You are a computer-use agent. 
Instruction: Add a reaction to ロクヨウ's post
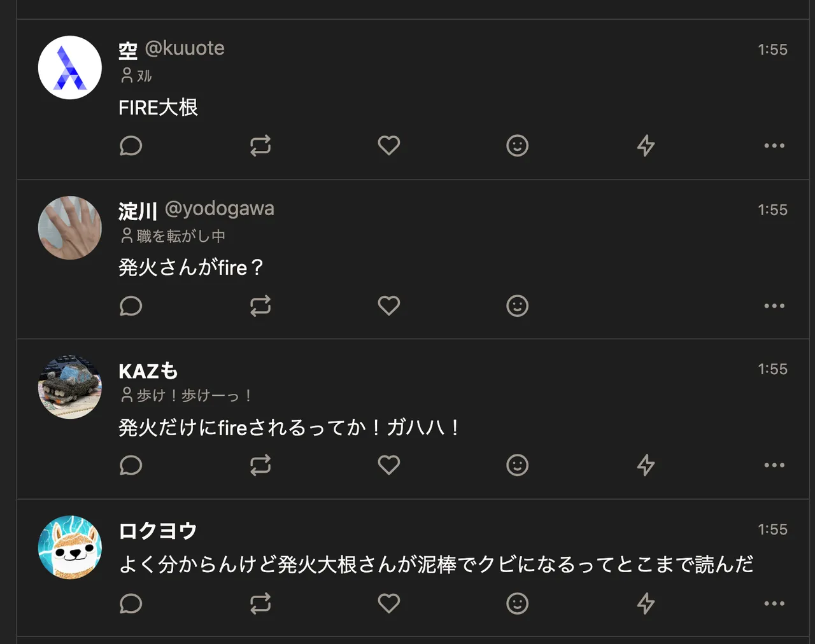[518, 603]
